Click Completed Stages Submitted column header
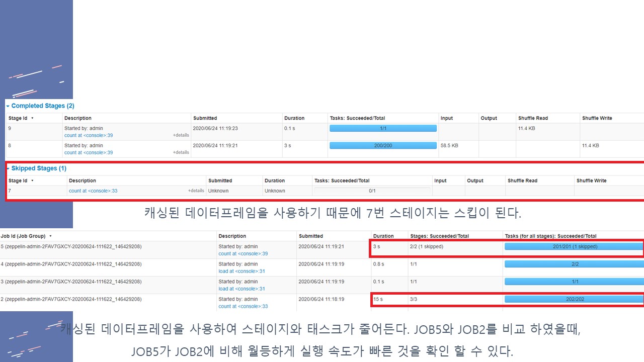 click(205, 118)
